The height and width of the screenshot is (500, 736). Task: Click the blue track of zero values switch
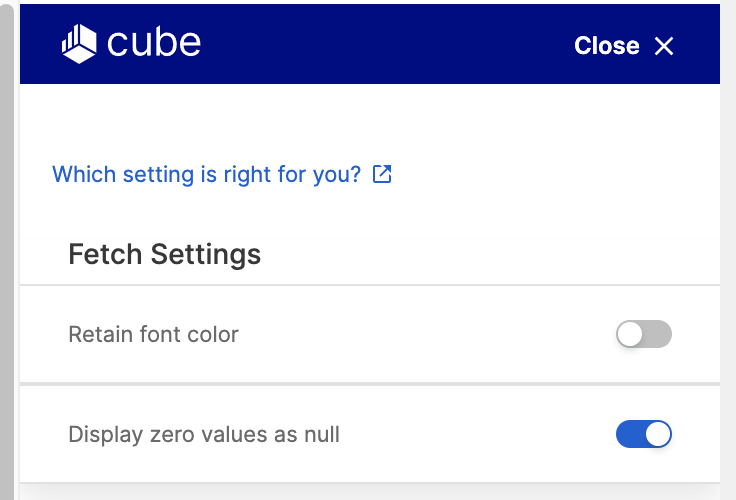click(x=630, y=434)
